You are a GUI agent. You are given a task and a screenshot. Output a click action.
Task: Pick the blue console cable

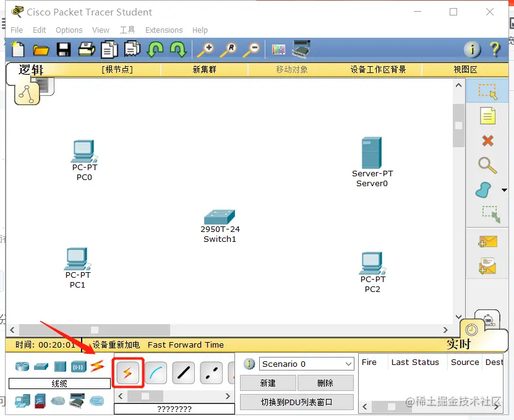tap(156, 373)
